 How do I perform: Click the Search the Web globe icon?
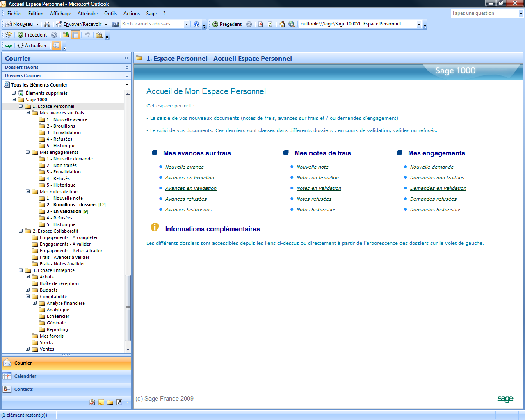(x=292, y=24)
